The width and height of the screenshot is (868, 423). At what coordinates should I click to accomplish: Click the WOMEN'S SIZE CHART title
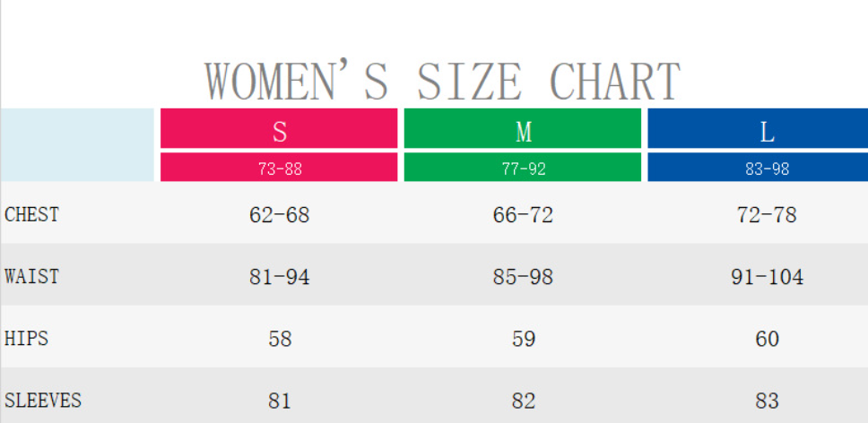tap(442, 82)
